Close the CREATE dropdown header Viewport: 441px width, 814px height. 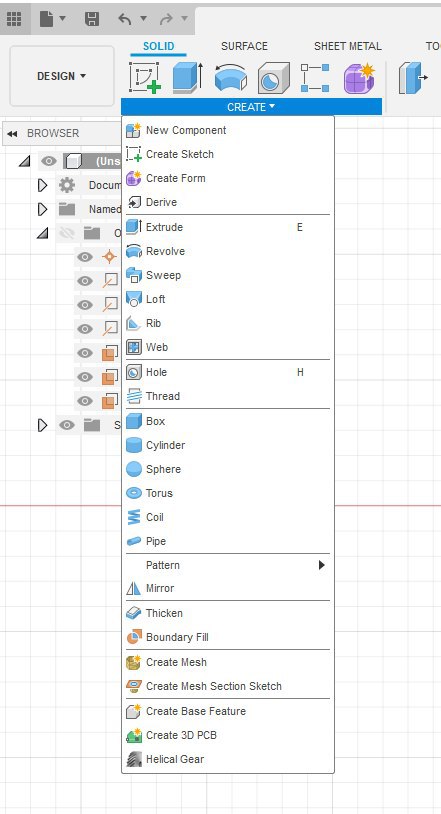click(x=251, y=107)
